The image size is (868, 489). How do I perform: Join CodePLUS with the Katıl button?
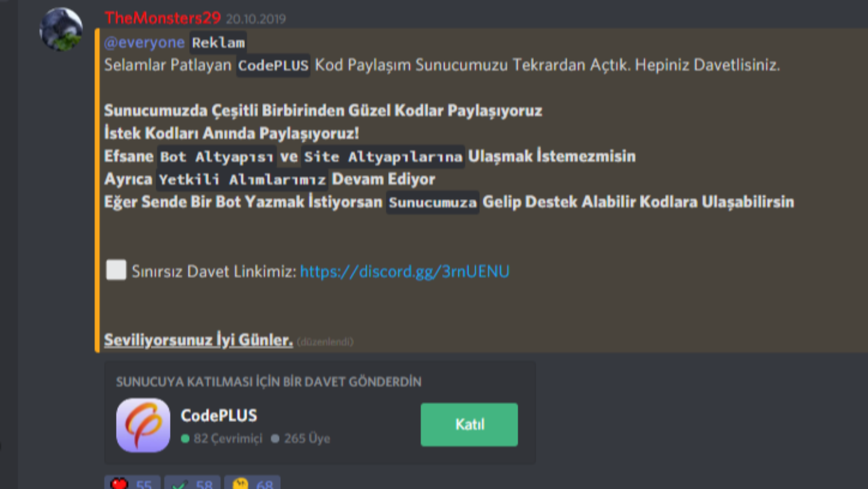pos(469,425)
